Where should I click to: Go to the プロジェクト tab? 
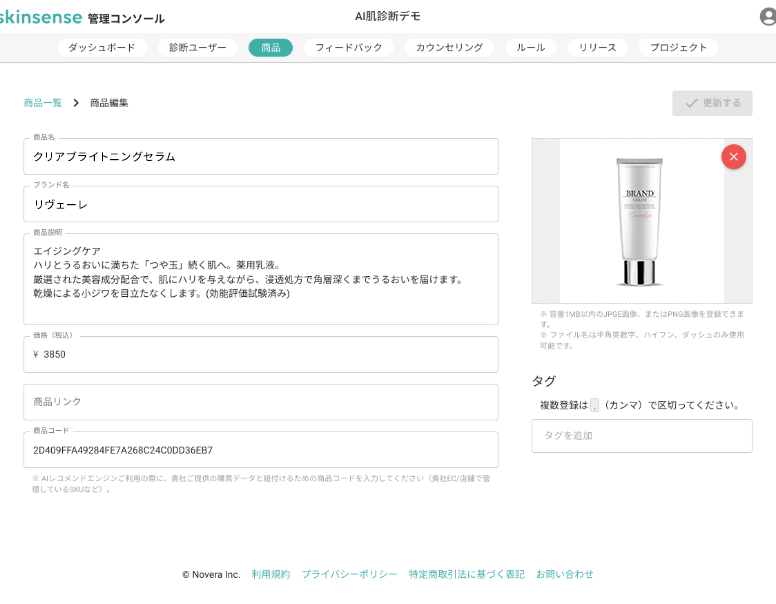pos(678,48)
